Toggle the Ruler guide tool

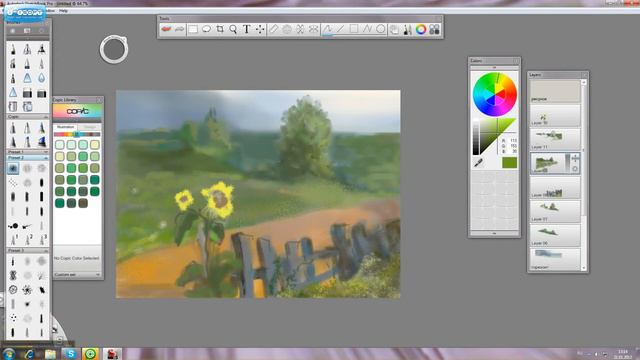click(x=273, y=29)
